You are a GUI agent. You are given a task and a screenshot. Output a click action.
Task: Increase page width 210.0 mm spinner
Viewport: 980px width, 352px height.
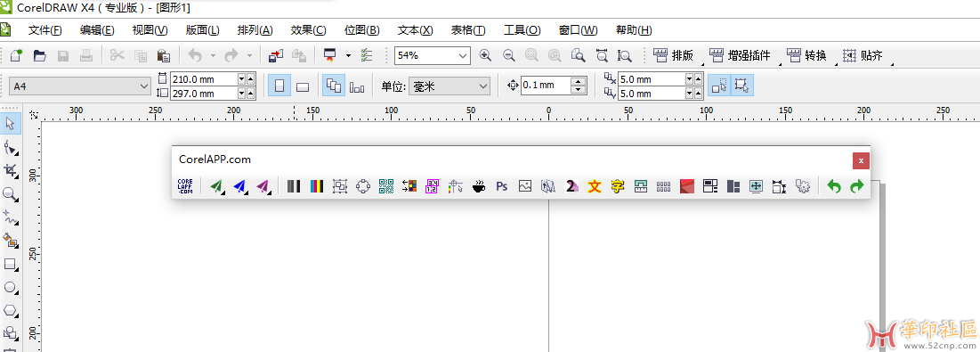click(251, 78)
